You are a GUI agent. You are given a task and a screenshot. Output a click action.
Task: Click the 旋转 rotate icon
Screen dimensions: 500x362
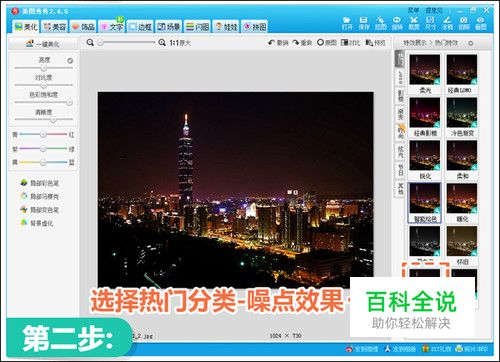click(397, 23)
